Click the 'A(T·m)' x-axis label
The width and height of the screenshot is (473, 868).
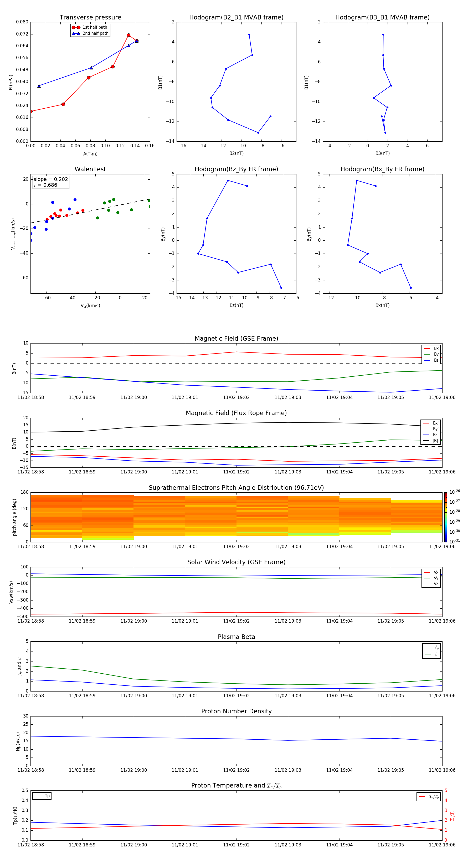tap(90, 154)
